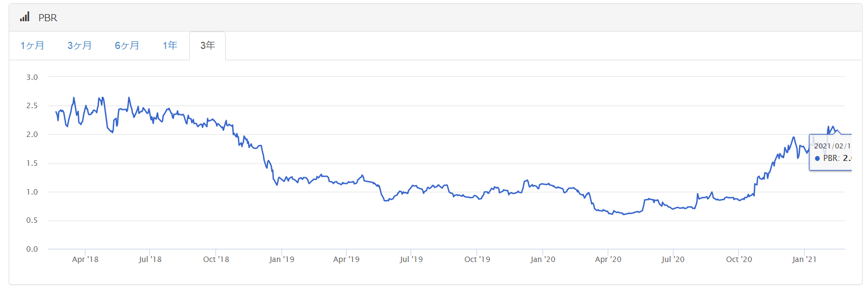
Task: Click the Jan '20 x-axis label
Action: (543, 259)
